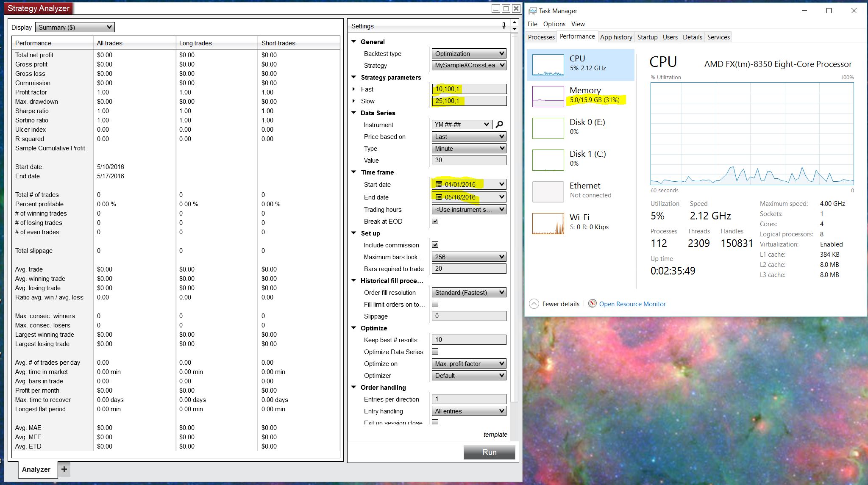Switch to the Processes tab

[x=541, y=37]
